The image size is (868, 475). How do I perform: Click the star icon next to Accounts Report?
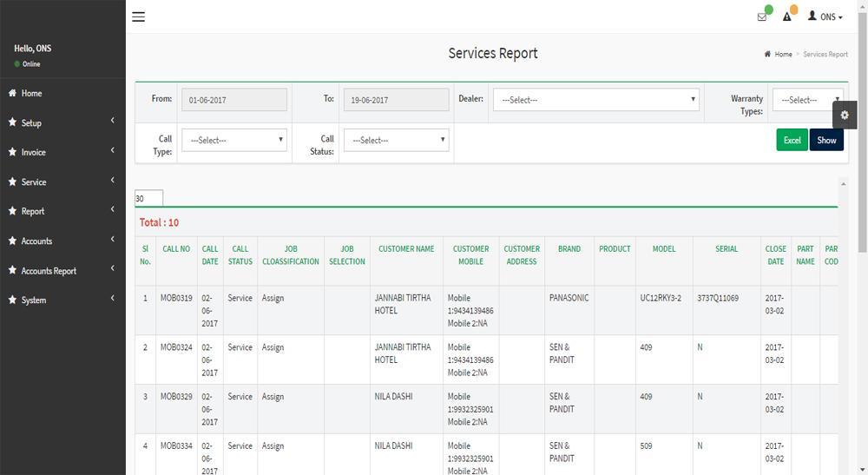pyautogui.click(x=12, y=270)
